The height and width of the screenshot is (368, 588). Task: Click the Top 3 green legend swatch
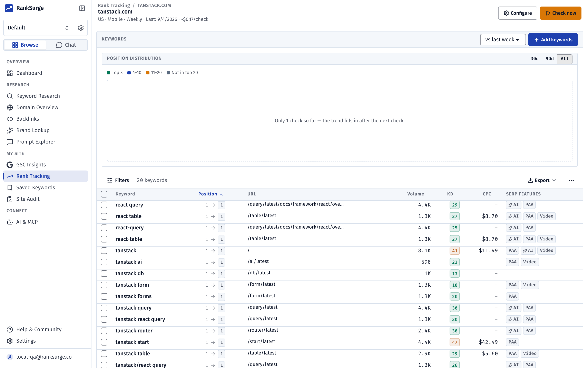point(109,73)
